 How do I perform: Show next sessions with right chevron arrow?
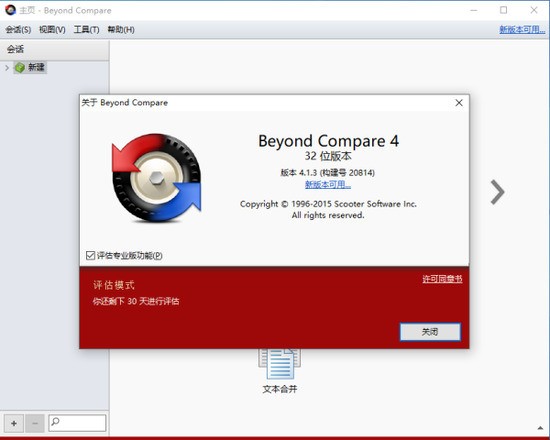pos(497,192)
